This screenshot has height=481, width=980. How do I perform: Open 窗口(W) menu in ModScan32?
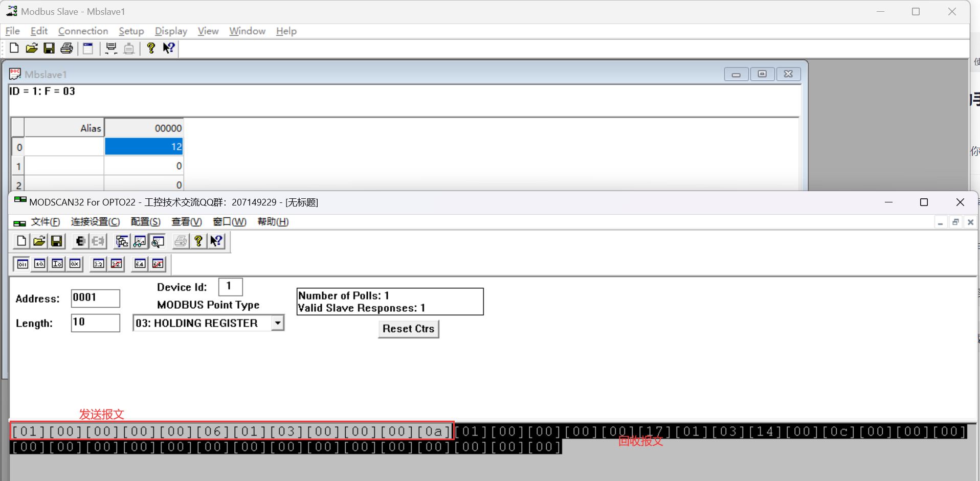(229, 222)
